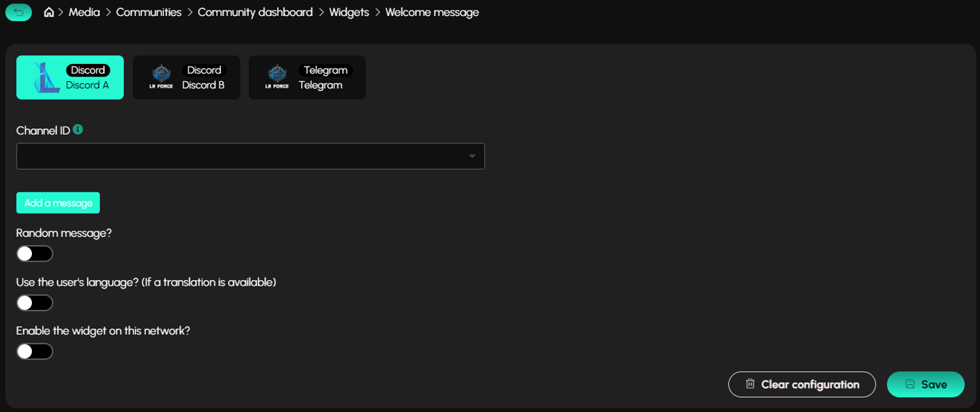Click the Channel ID info icon
Image resolution: width=980 pixels, height=412 pixels.
click(78, 129)
